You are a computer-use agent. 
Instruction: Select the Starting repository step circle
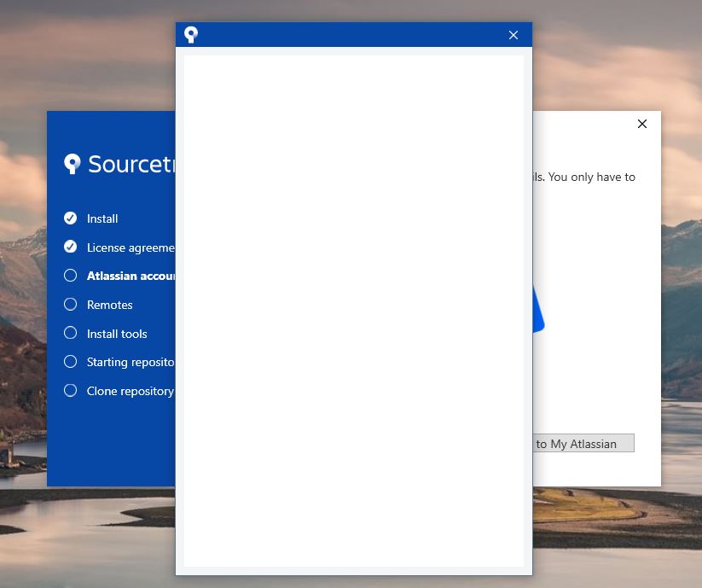click(x=70, y=361)
